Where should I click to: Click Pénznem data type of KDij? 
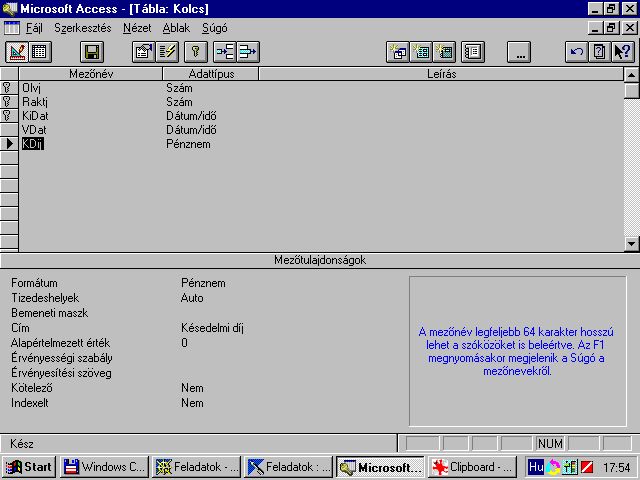(211, 144)
